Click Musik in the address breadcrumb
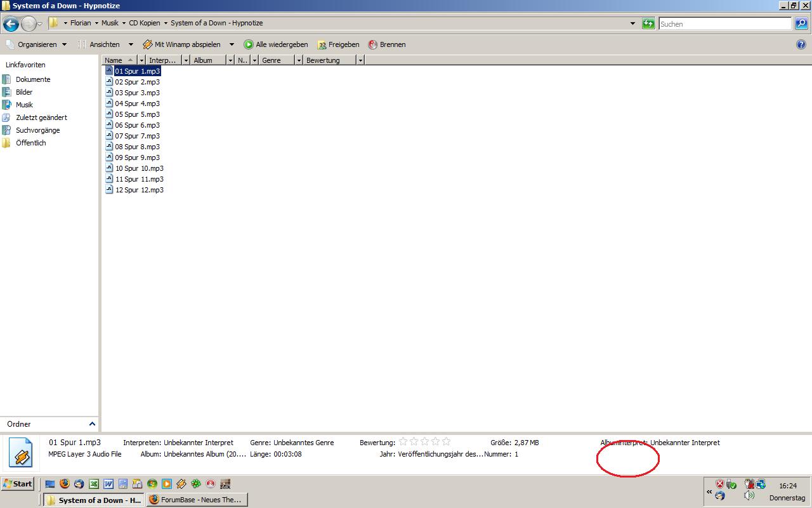Viewport: 812px width, 508px height. [110, 23]
